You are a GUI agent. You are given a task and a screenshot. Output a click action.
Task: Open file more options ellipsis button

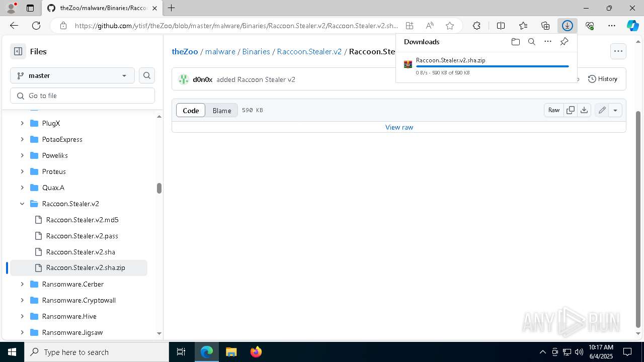(x=618, y=51)
